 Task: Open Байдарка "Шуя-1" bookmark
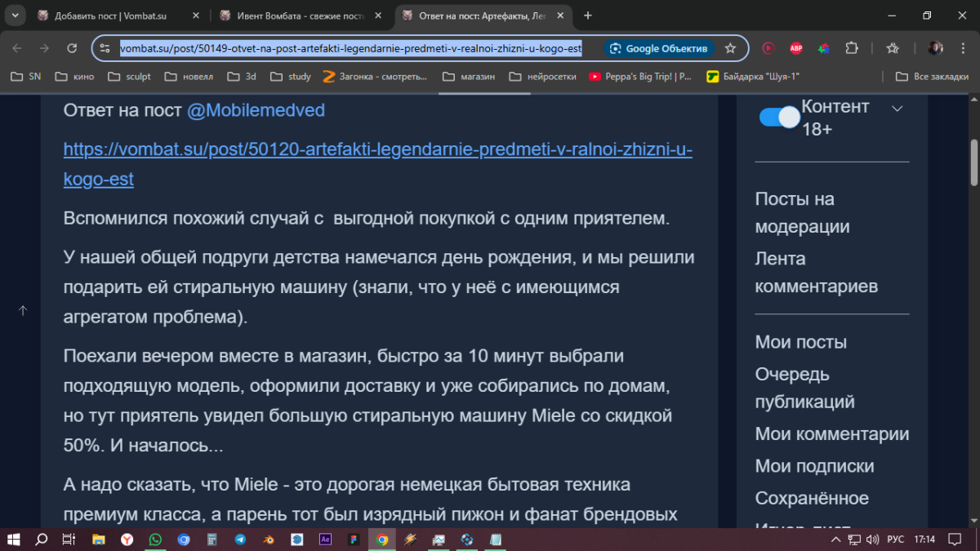point(753,77)
